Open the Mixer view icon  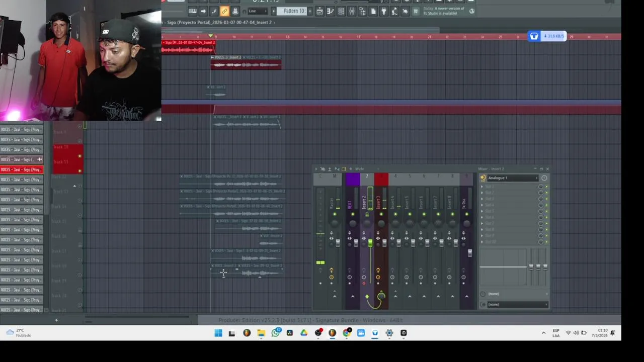coord(352,11)
